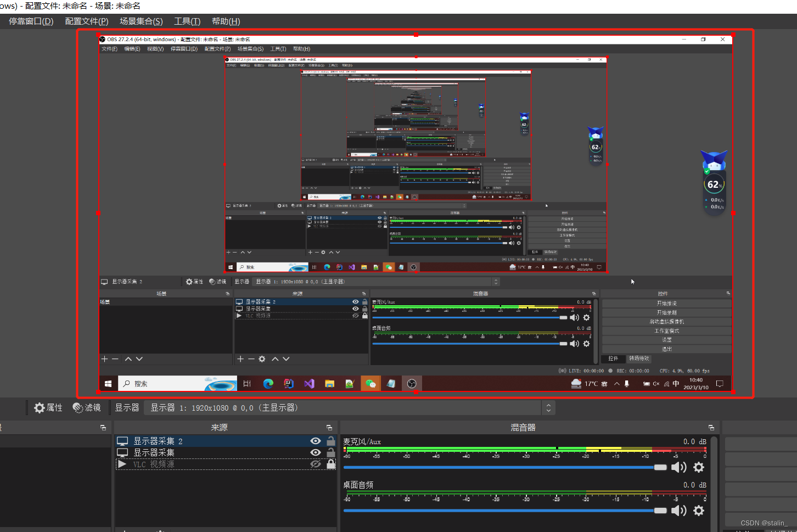Hide the 显示器采集 2 source

click(316, 441)
